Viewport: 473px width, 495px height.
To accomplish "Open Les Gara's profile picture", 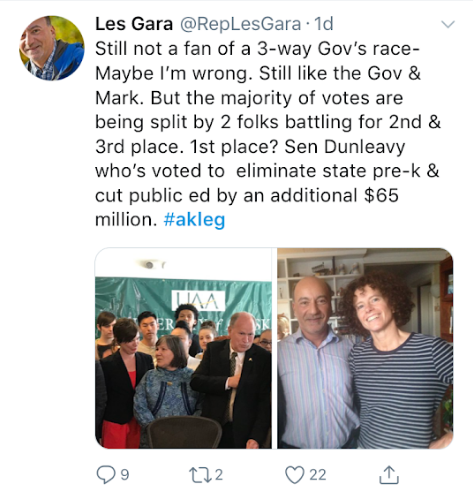I will [x=52, y=48].
